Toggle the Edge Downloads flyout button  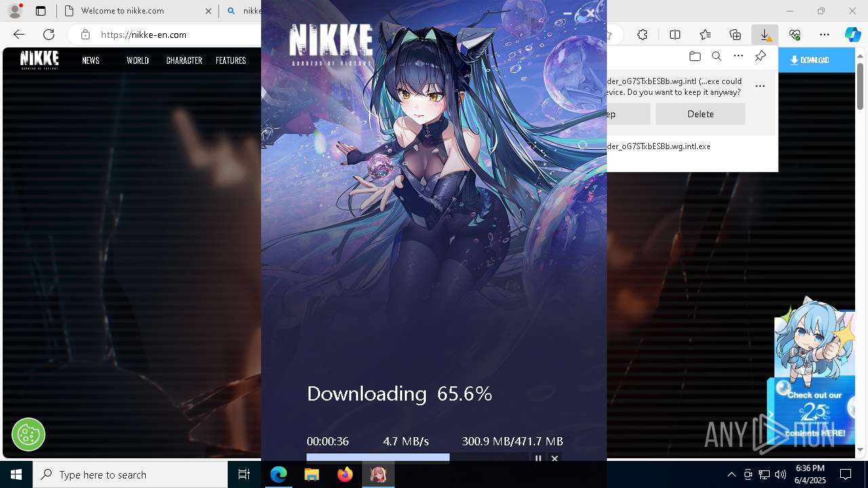pyautogui.click(x=764, y=35)
